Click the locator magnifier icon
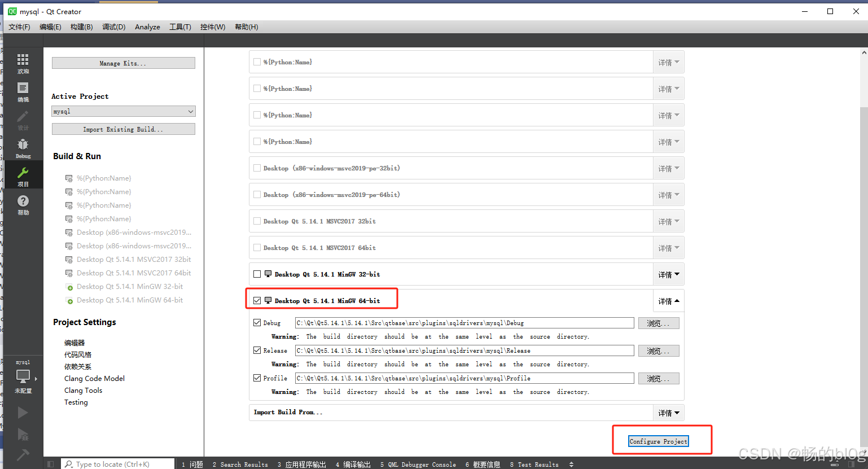This screenshot has width=868, height=469. tap(69, 464)
